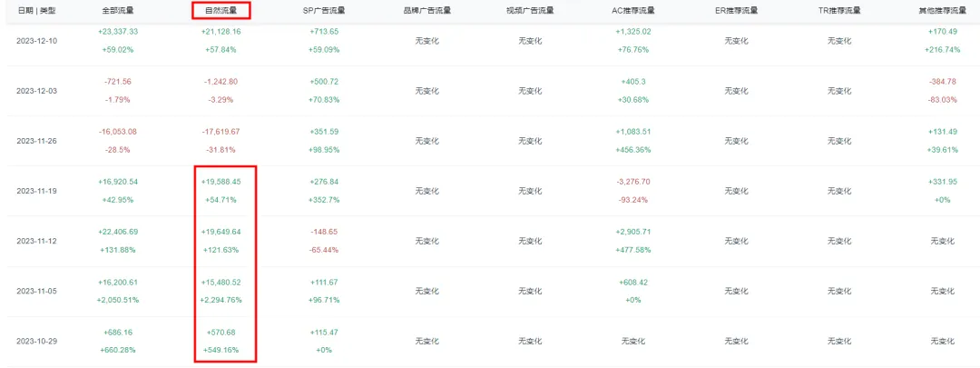
Task: Click the -1,242.80 natural traffic value
Action: click(x=221, y=82)
